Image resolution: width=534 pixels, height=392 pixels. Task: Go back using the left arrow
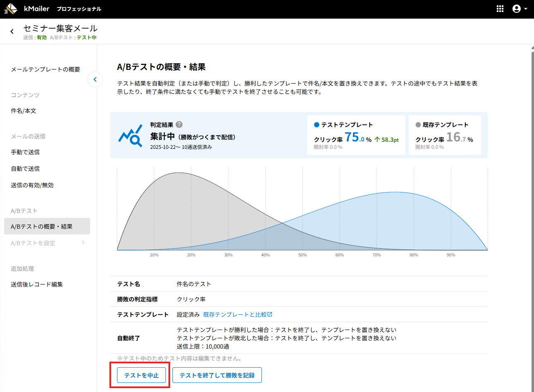pyautogui.click(x=12, y=31)
